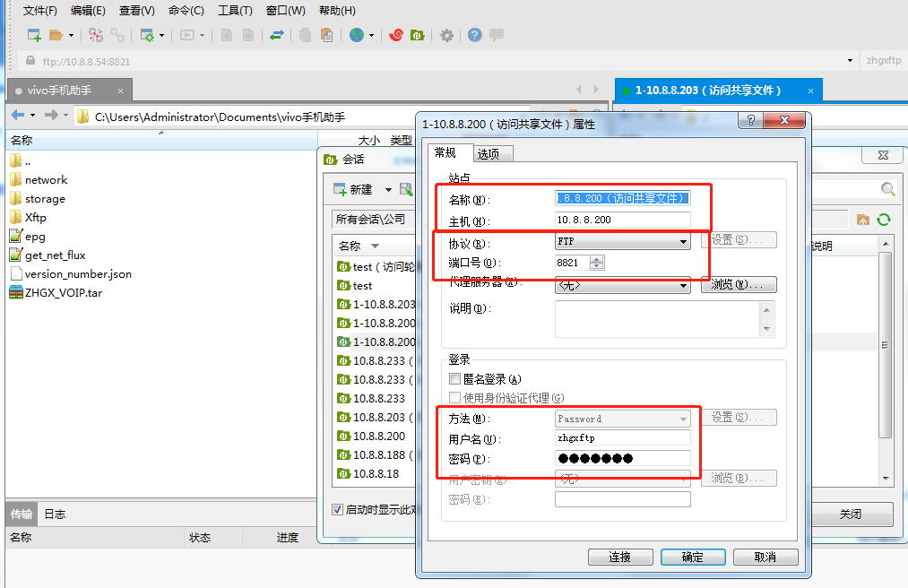908x588 pixels.
Task: Select the ZHGX_VOIP.tar file
Action: [63, 292]
